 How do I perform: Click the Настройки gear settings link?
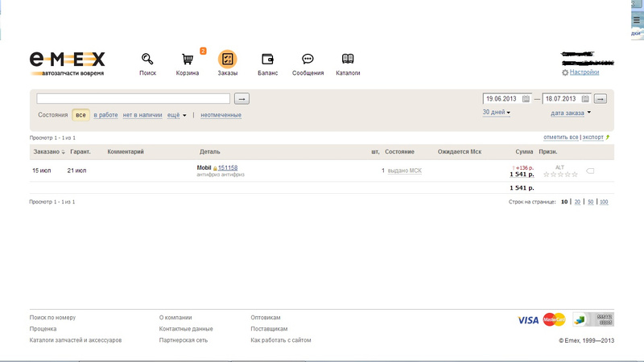pyautogui.click(x=584, y=72)
